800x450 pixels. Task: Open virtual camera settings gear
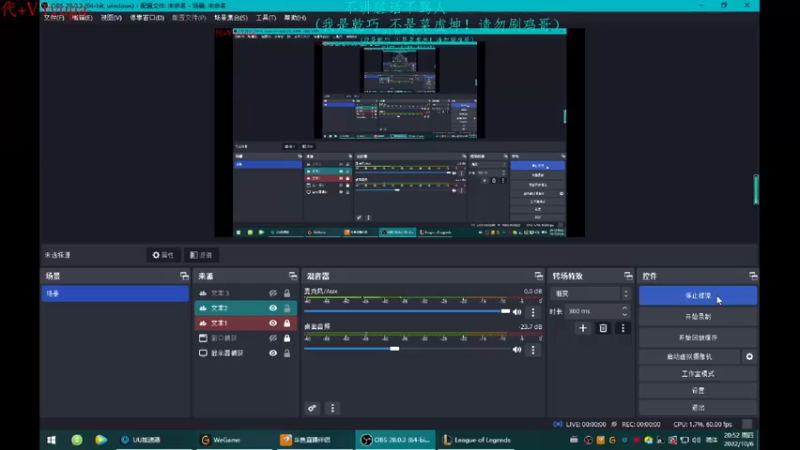[749, 357]
